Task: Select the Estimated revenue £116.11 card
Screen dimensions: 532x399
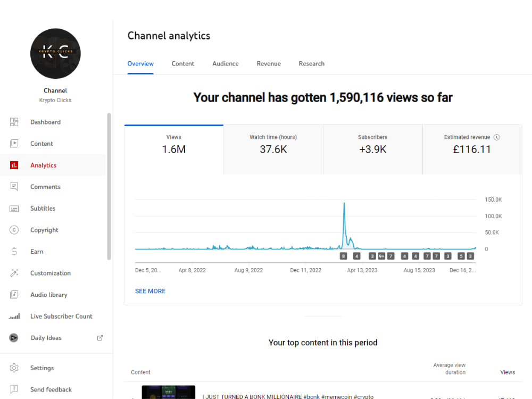Action: pyautogui.click(x=472, y=149)
